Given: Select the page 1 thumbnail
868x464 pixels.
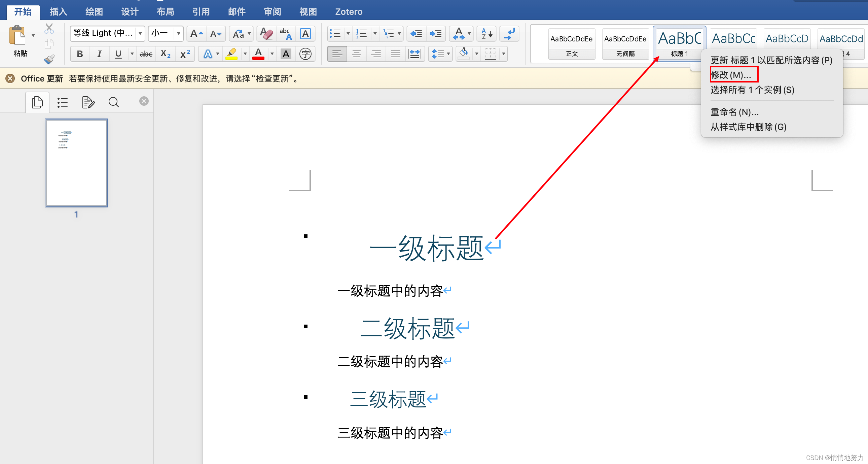Looking at the screenshot, I should (77, 163).
